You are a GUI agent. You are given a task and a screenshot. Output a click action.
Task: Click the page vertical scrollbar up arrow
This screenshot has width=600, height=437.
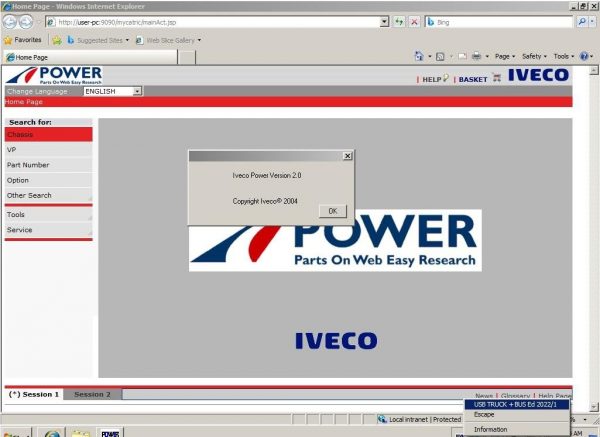point(594,70)
